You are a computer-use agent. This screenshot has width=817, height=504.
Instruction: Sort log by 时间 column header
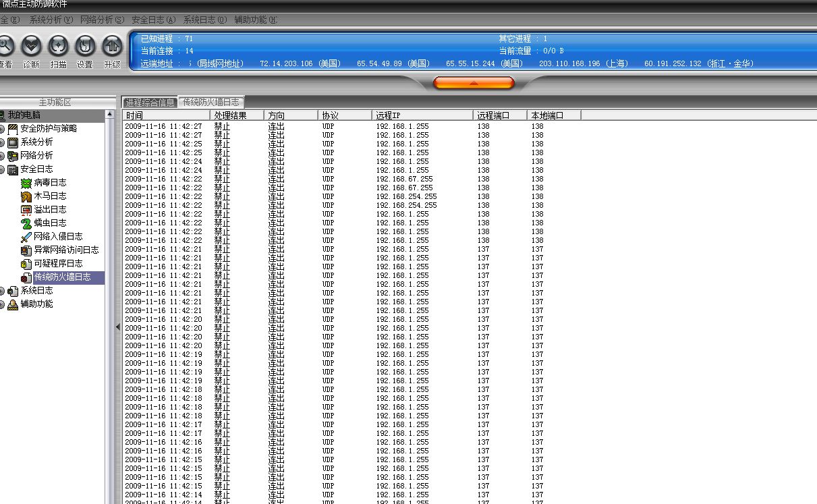pyautogui.click(x=166, y=115)
